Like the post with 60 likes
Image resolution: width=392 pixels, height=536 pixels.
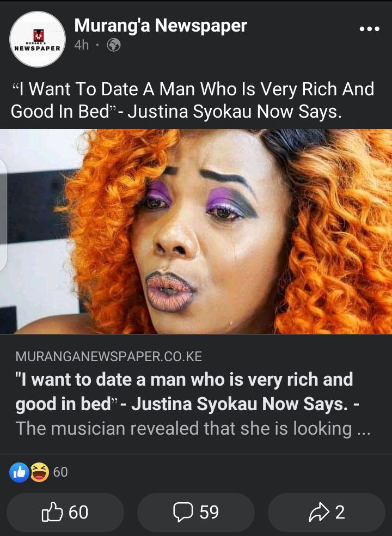(65, 512)
